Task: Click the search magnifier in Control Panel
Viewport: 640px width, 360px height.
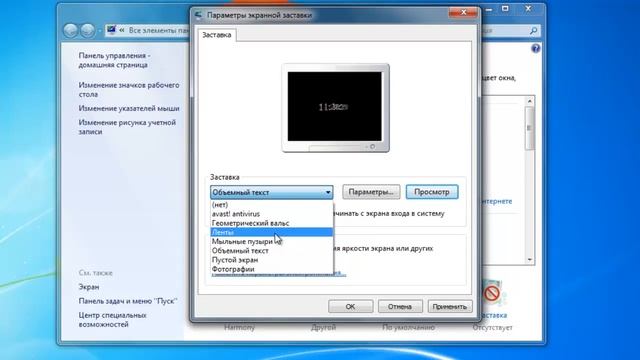Action: pyautogui.click(x=533, y=31)
